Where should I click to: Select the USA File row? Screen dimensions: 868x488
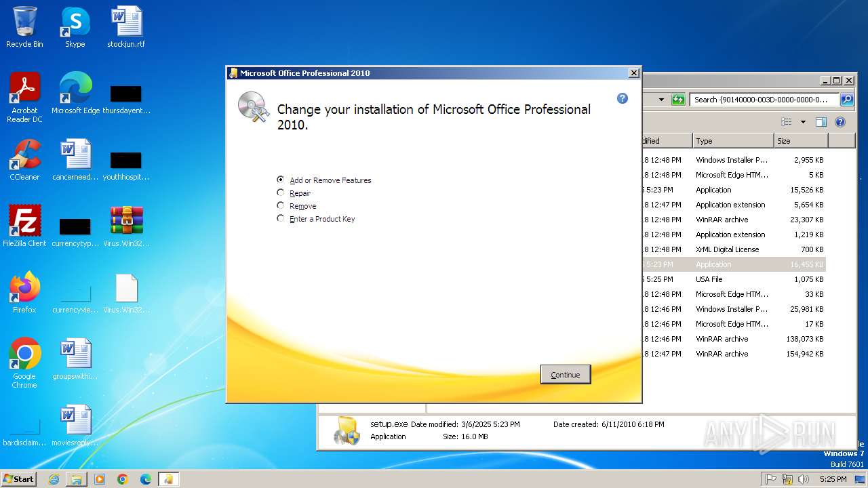(734, 279)
